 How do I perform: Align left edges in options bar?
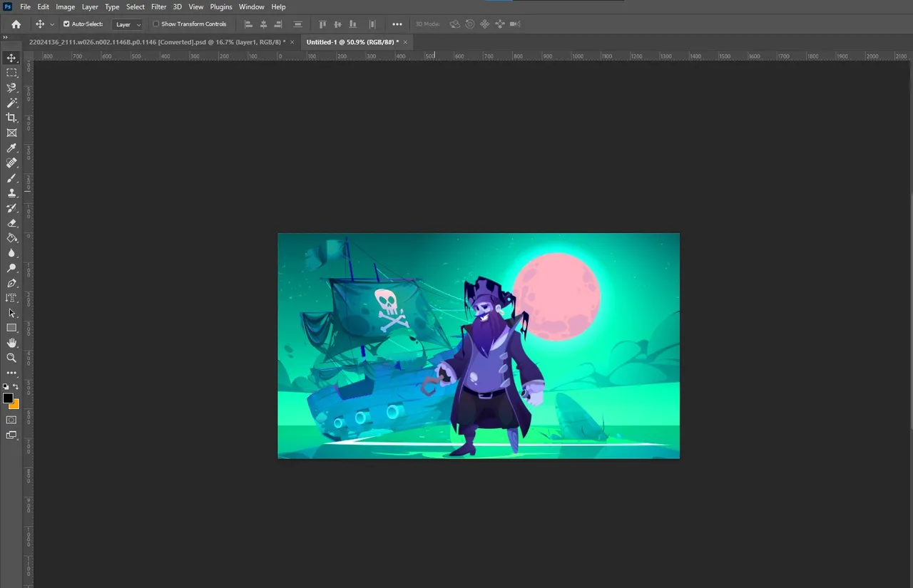(x=249, y=24)
